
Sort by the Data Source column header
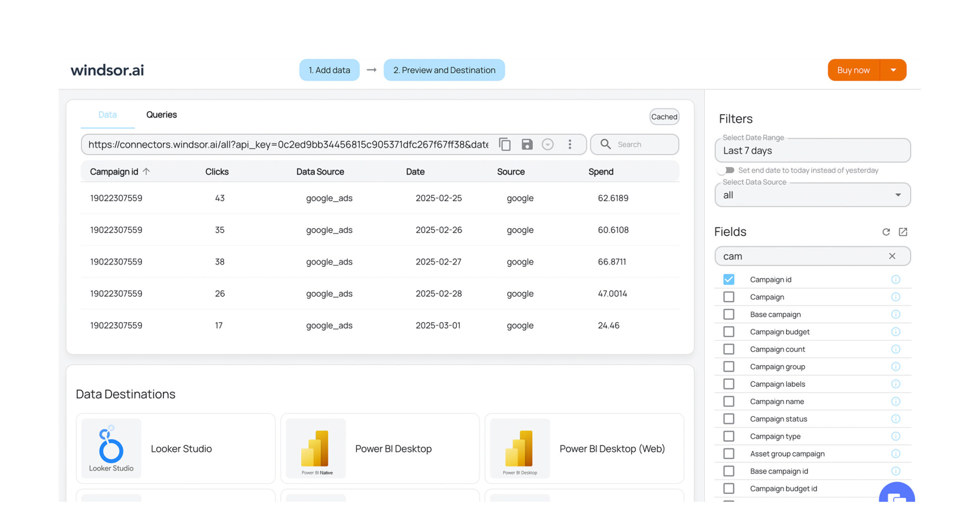tap(320, 171)
